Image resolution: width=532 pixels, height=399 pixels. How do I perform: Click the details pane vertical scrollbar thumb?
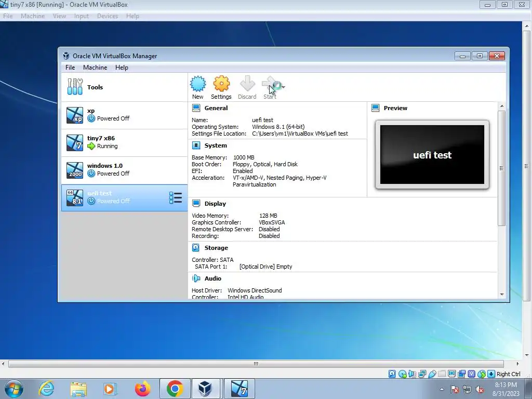point(501,168)
